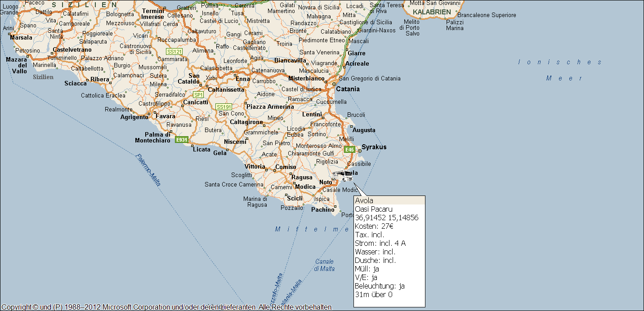Click the Canale di Malta sea label

324,265
